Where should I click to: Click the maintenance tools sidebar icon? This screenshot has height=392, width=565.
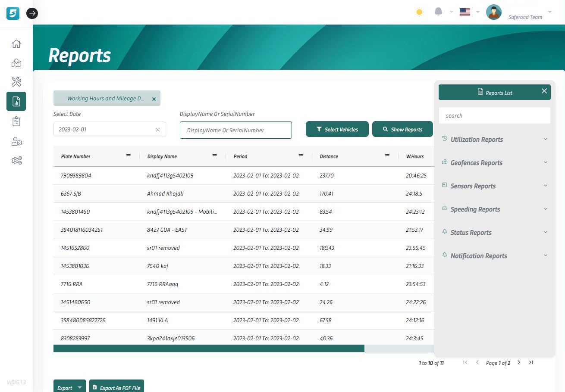pyautogui.click(x=16, y=82)
